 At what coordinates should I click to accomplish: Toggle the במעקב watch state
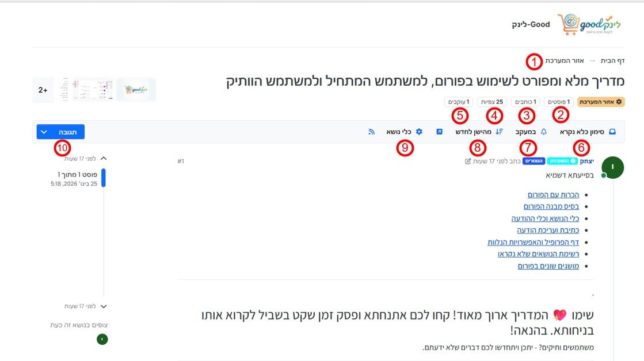click(531, 132)
